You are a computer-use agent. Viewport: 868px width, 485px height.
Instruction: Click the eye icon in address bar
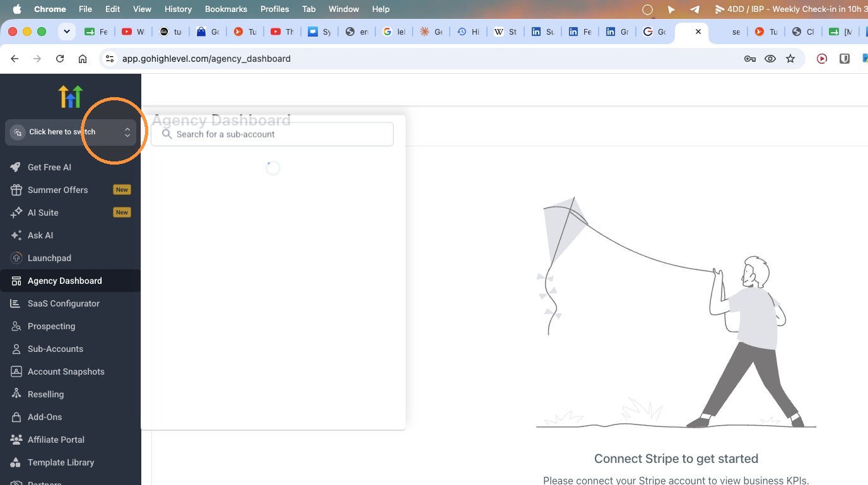coord(770,59)
